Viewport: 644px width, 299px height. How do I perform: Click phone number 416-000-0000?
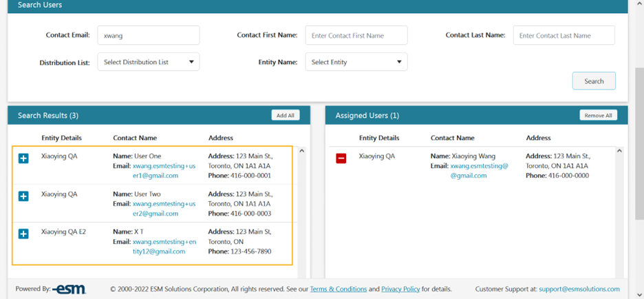[x=568, y=176]
